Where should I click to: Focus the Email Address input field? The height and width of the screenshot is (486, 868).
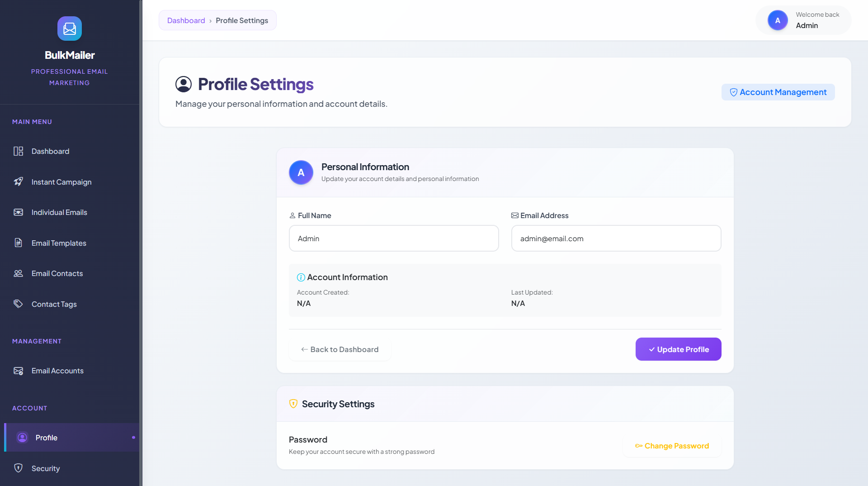click(x=616, y=238)
